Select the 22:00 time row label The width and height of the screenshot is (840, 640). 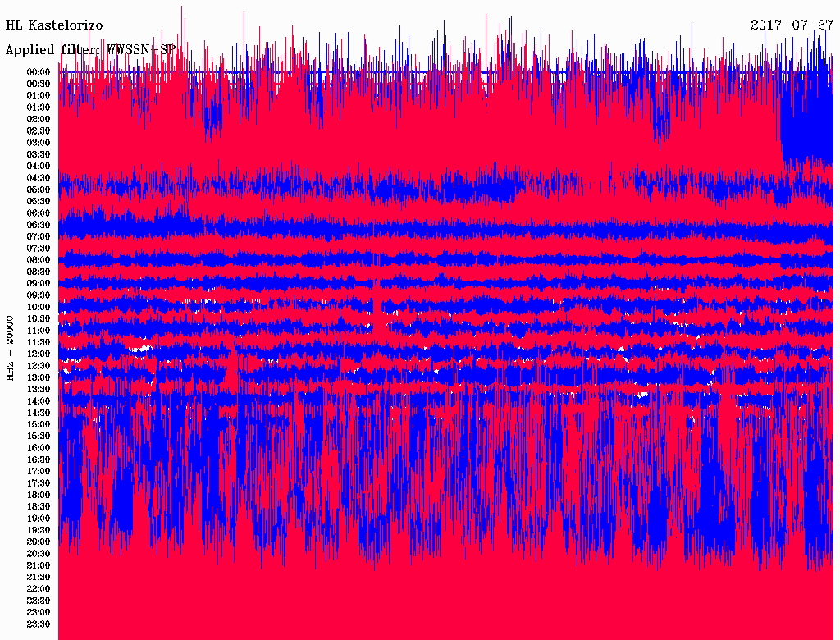(39, 588)
